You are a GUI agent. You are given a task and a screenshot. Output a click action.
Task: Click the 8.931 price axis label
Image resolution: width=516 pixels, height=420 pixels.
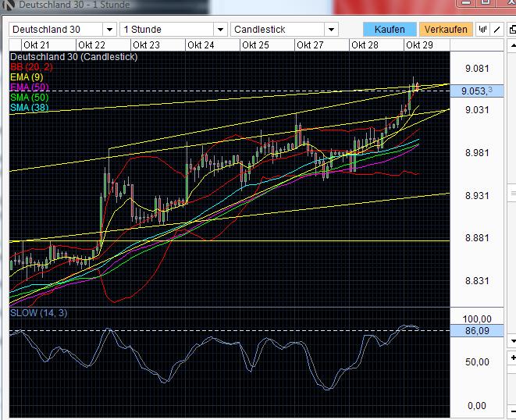tap(477, 195)
